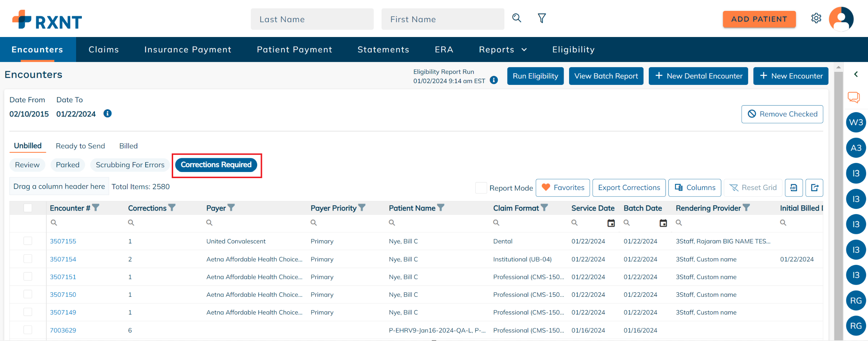Select checkbox for encounter 3507154
This screenshot has height=341, width=868.
28,259
